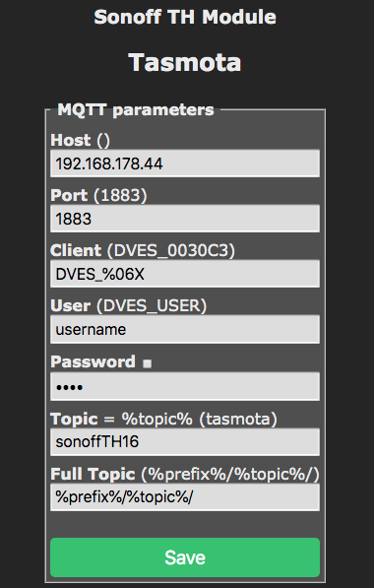Click the Tasmota title text

[x=185, y=62]
